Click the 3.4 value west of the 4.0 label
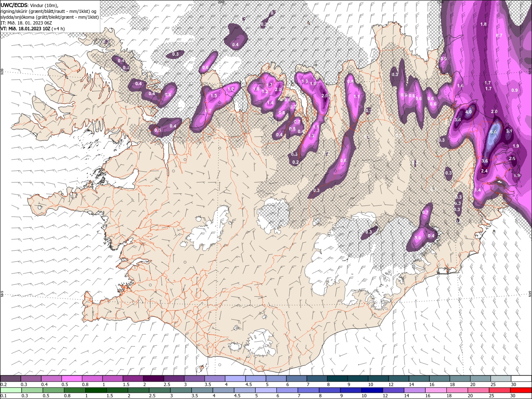The width and height of the screenshot is (532, 399). coord(458,120)
